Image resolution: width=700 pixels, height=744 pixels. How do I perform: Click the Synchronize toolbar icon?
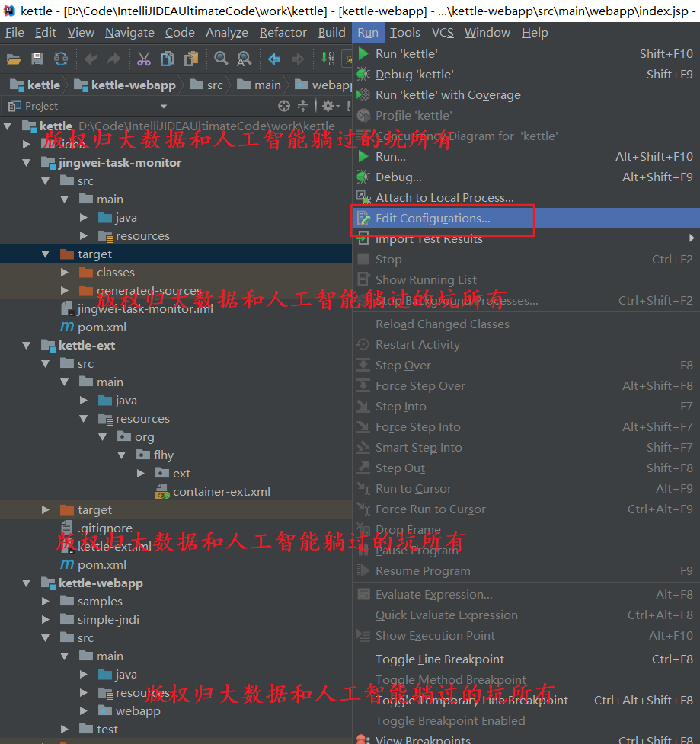[x=61, y=59]
